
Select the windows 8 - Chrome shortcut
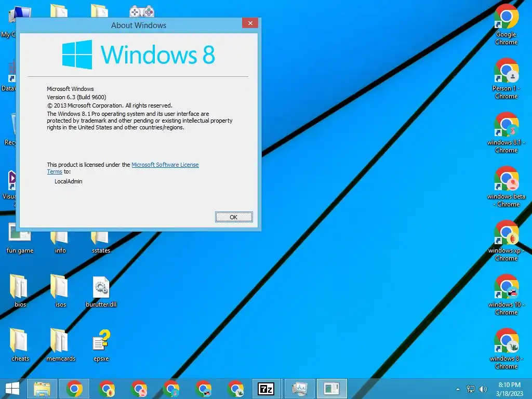coord(506,349)
